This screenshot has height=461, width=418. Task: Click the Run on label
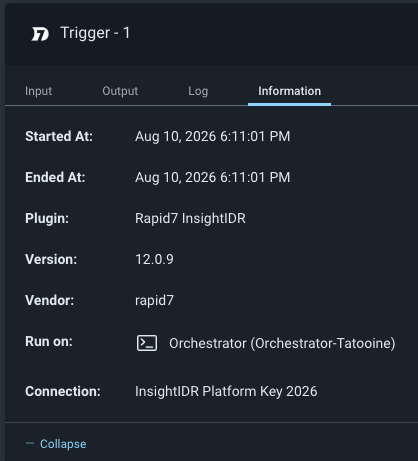click(x=49, y=341)
